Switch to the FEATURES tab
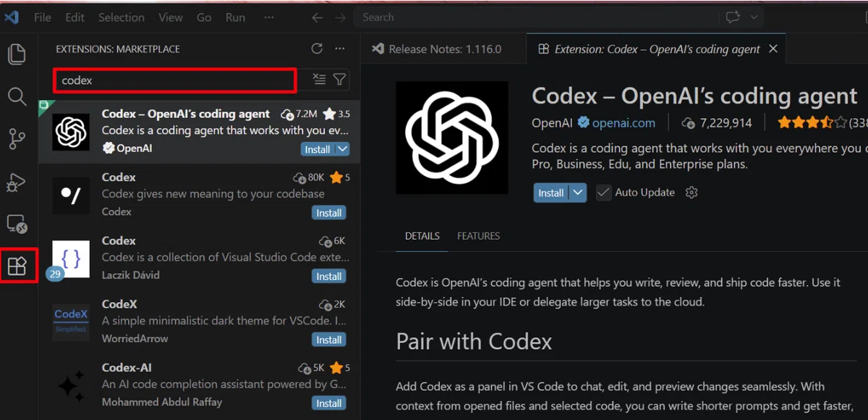The height and width of the screenshot is (420, 868). point(478,236)
